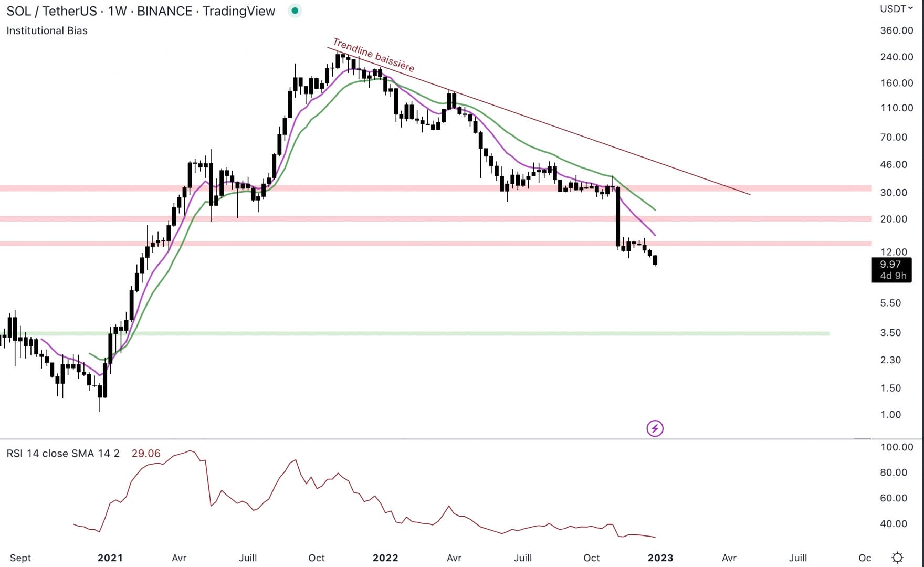Click the current price label 9.97
The image size is (924, 567).
[890, 265]
